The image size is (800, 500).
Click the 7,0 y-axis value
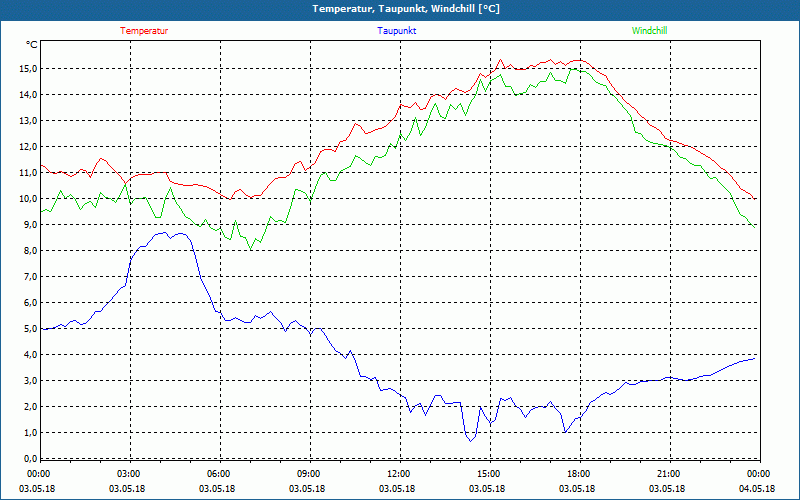[30, 277]
